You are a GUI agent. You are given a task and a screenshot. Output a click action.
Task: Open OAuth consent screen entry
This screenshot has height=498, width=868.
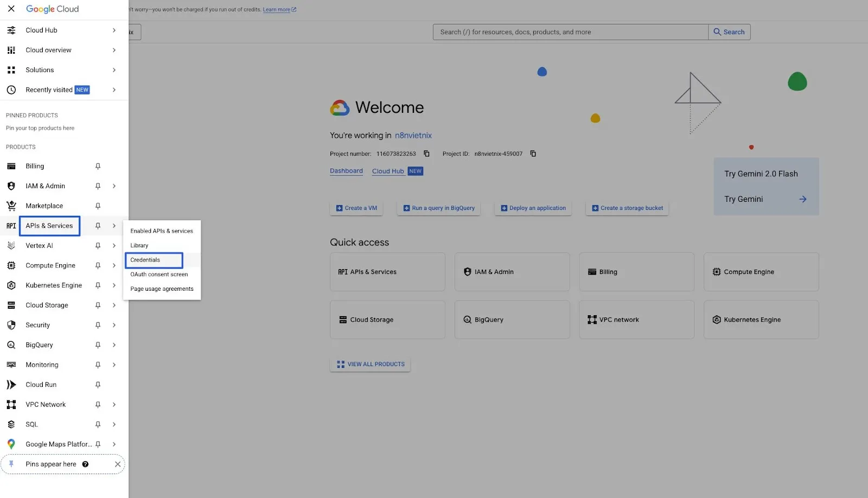162,274
